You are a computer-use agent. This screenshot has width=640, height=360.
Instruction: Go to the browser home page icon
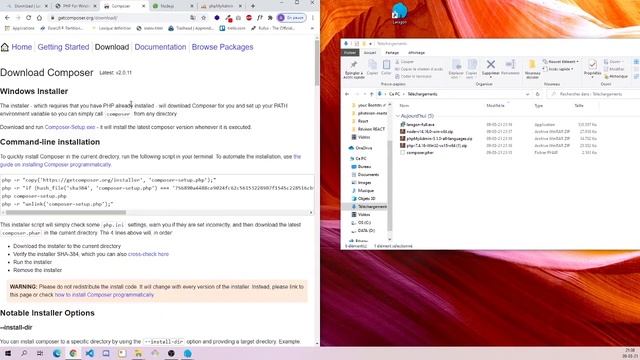pos(39,18)
